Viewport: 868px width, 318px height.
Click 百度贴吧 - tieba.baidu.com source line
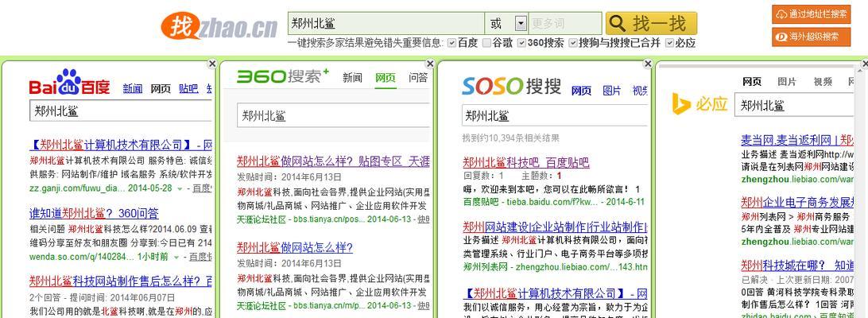(x=554, y=202)
